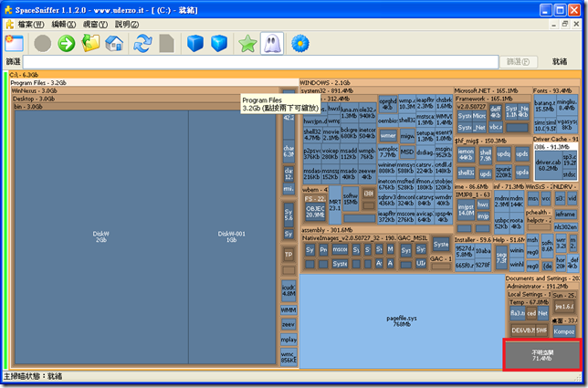Select the zeev block in Program Files
The height and width of the screenshot is (388, 588).
point(289,325)
